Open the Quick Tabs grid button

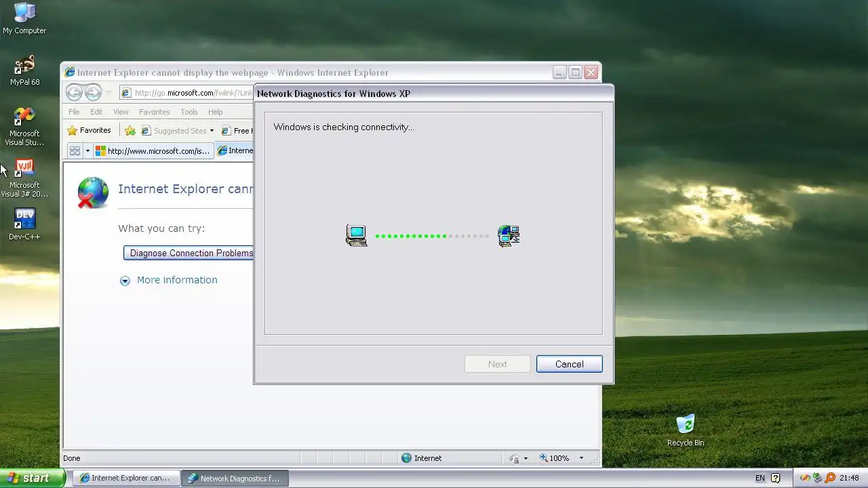75,150
